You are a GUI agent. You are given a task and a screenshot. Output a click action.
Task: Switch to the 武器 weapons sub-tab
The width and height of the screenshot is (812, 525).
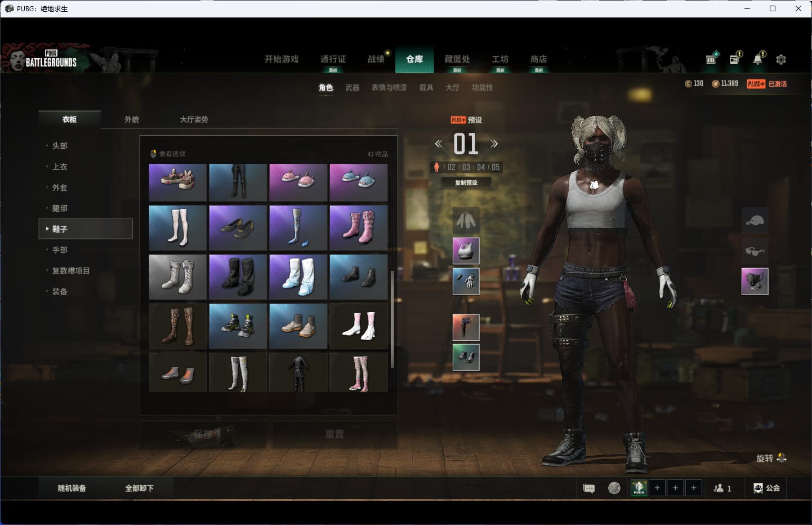(x=353, y=88)
